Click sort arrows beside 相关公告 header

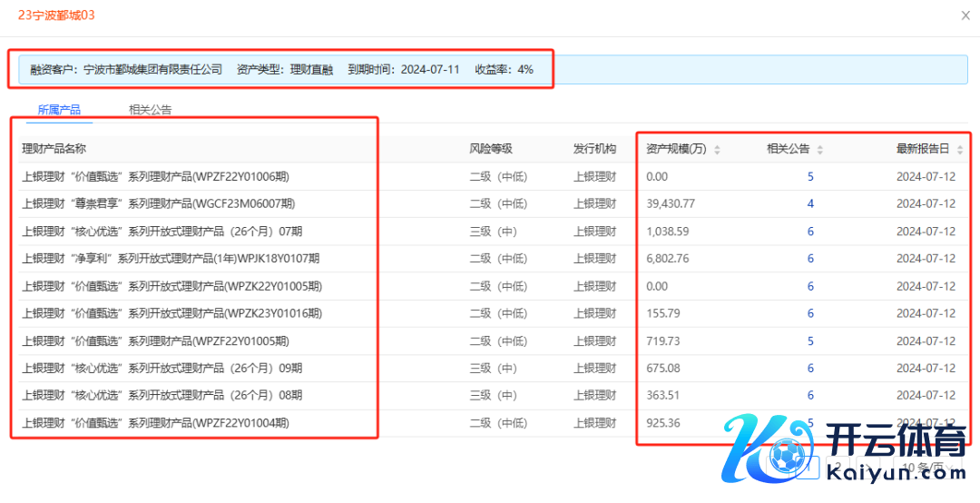point(820,150)
